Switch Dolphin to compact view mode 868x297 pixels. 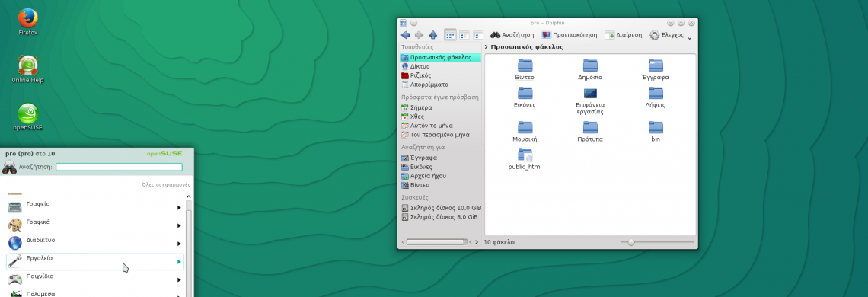(464, 35)
